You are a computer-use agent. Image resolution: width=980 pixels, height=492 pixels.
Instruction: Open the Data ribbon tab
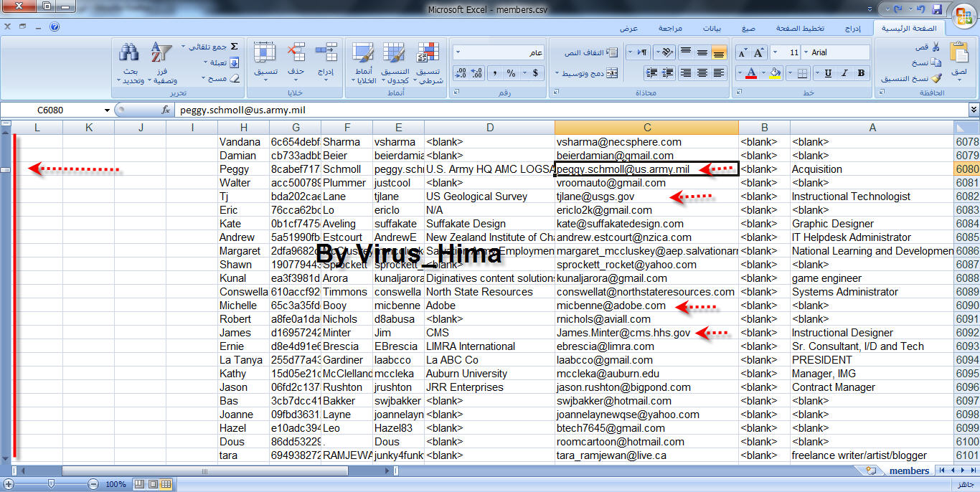(712, 29)
